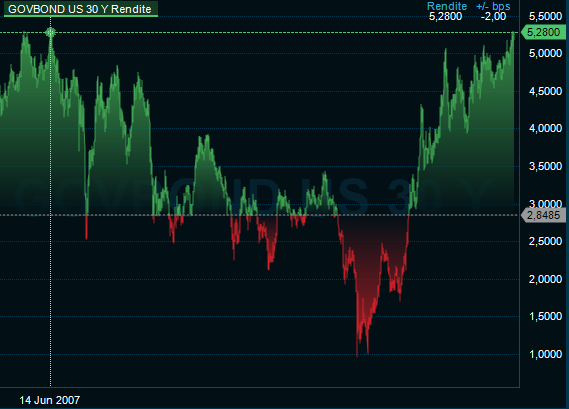569x409 pixels.
Task: Click the crosshair marker circle at the chart peak
Action: pos(50,33)
